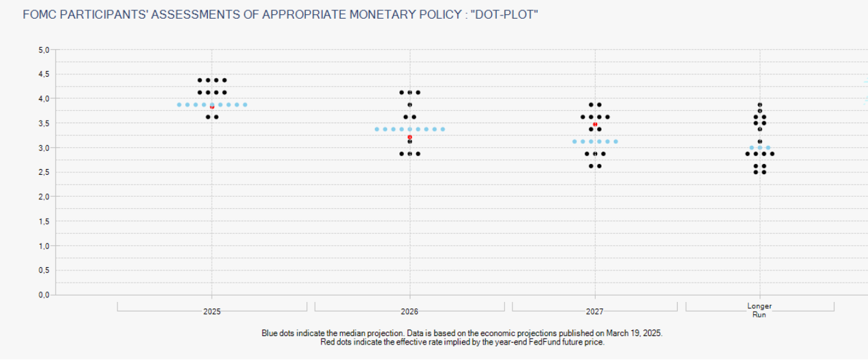Select the red dots FedFund future footnote
The image size is (868, 360).
click(x=462, y=342)
